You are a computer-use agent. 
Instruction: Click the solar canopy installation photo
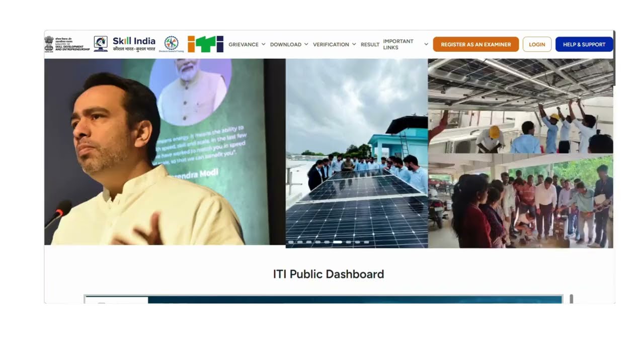(521, 106)
